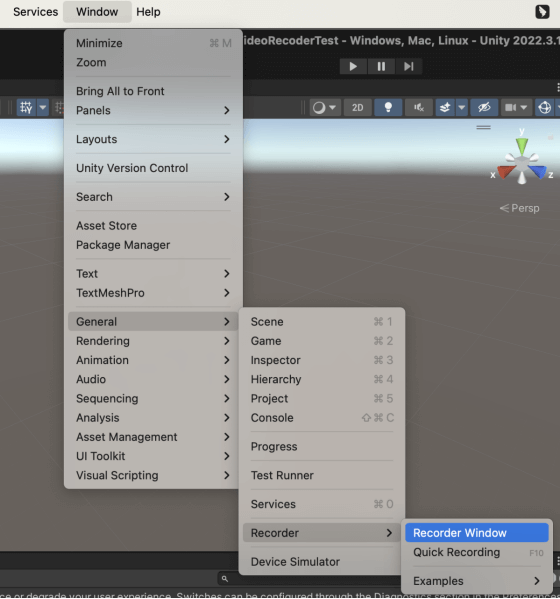The image size is (560, 599).
Task: Expand the Layouts submenu
Action: (153, 139)
